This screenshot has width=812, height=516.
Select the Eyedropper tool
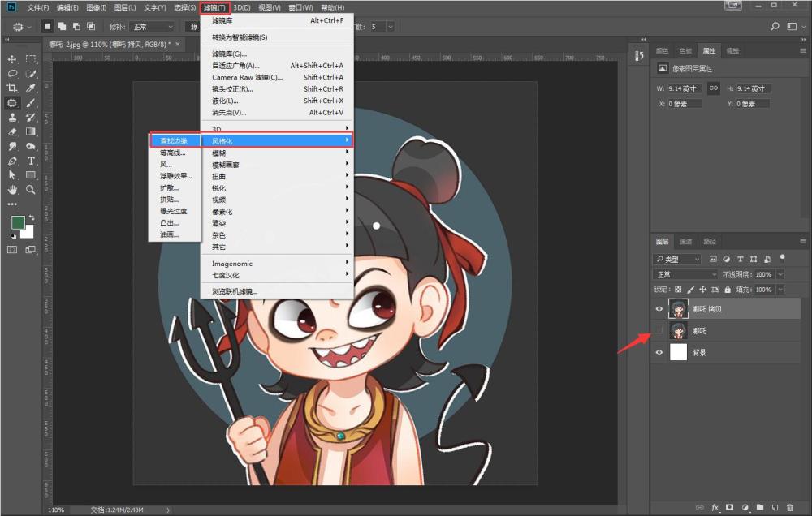31,88
